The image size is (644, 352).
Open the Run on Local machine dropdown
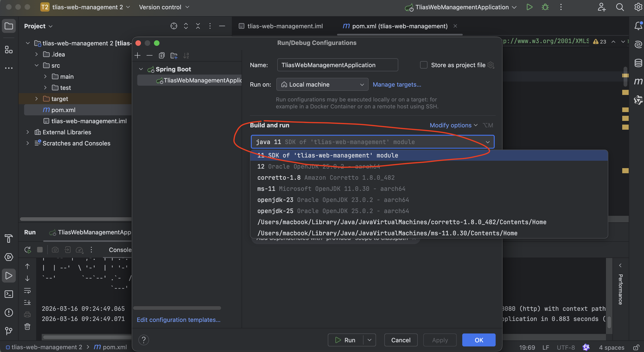pos(322,85)
